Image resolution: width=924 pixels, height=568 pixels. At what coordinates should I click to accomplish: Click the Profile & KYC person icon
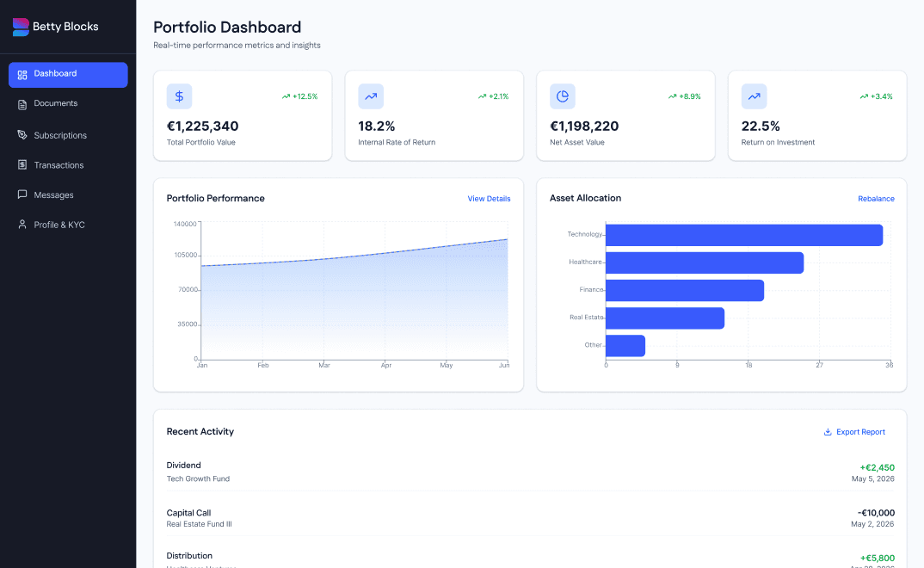tap(22, 225)
